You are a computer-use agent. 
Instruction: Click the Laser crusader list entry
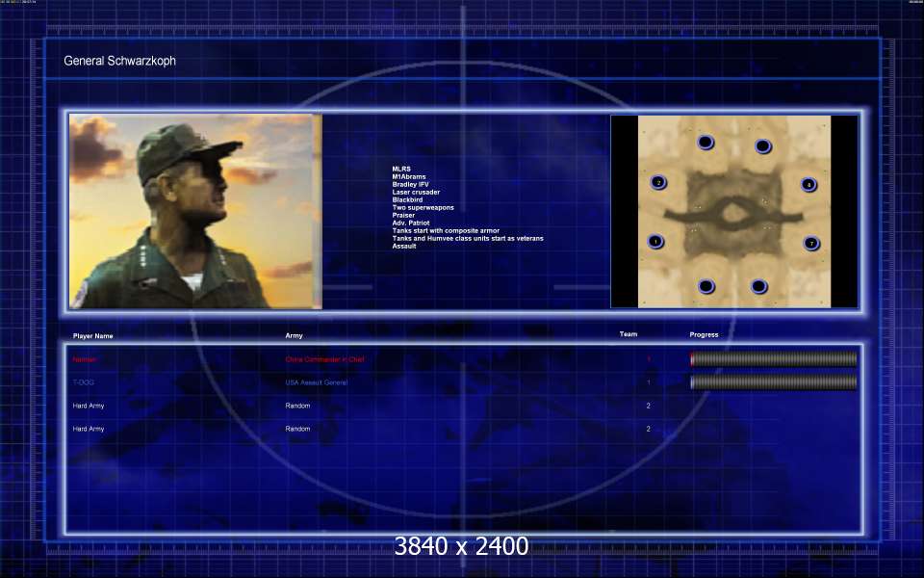[416, 192]
